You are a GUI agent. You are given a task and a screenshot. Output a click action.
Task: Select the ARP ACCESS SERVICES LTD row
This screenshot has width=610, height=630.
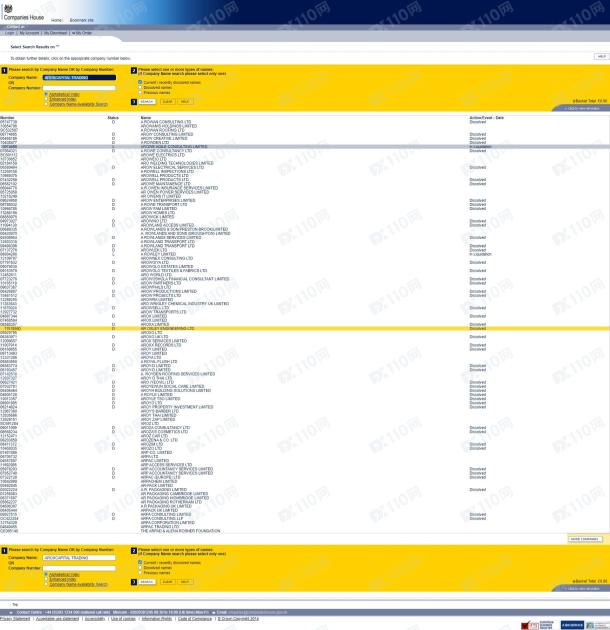pyautogui.click(x=305, y=465)
